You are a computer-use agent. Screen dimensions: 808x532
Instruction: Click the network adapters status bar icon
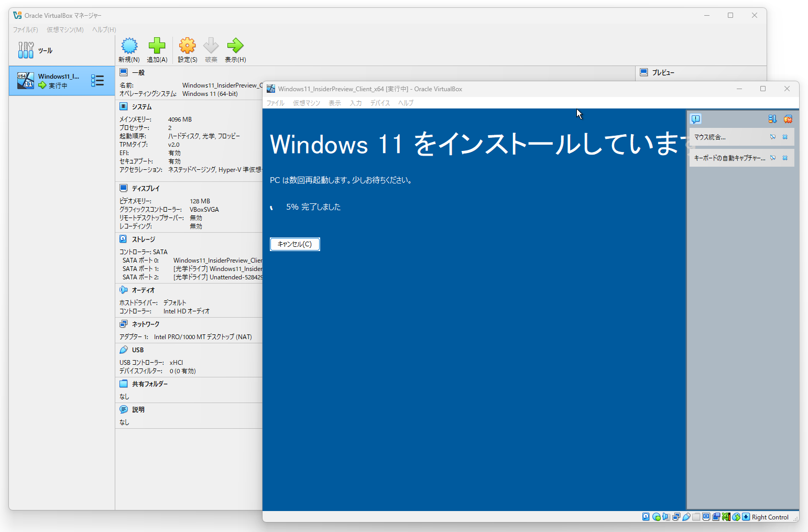coord(676,517)
